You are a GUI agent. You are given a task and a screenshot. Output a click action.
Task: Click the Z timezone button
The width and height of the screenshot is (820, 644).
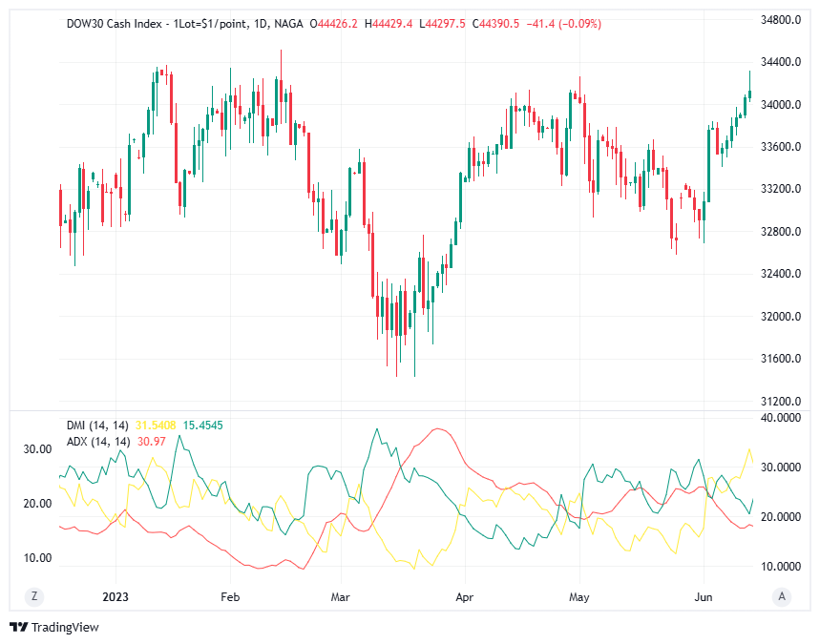coord(34,596)
